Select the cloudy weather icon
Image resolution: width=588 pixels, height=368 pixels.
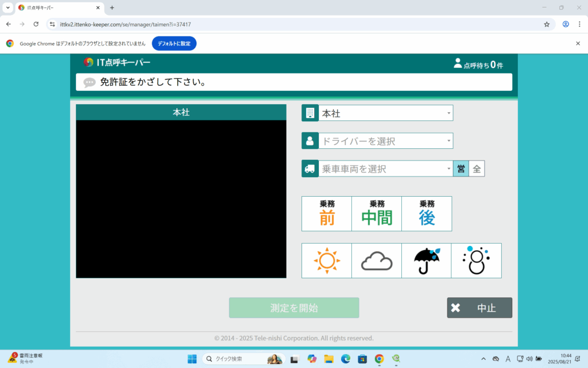[x=377, y=260]
